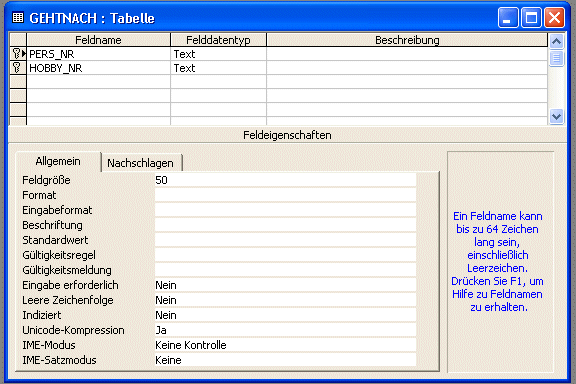The height and width of the screenshot is (384, 576).
Task: Click the scroll up arrow of field grid
Action: coord(557,41)
